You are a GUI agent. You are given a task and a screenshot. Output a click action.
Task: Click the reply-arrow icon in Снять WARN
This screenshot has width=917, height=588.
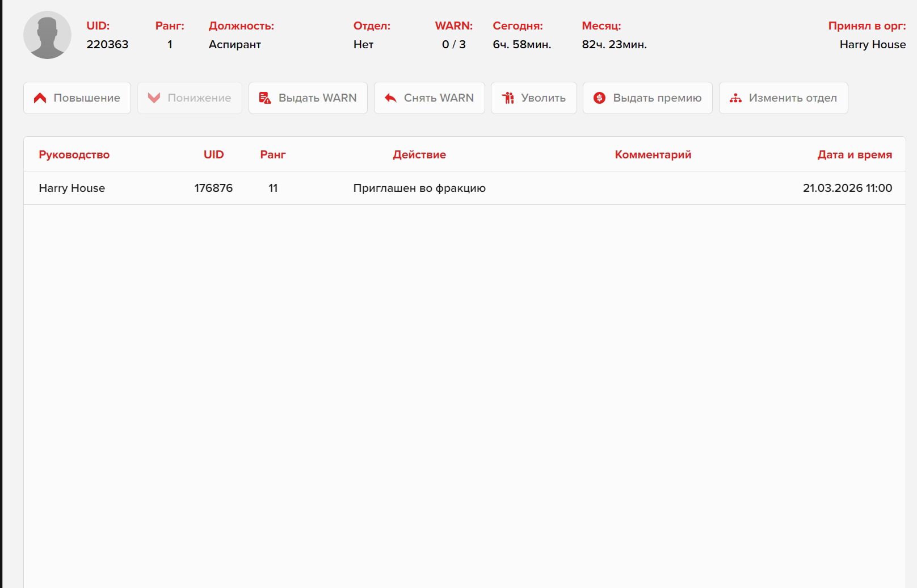[390, 98]
